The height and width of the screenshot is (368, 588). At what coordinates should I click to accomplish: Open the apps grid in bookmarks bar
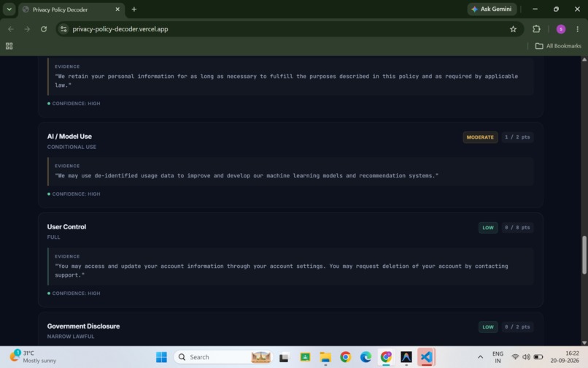[9, 46]
